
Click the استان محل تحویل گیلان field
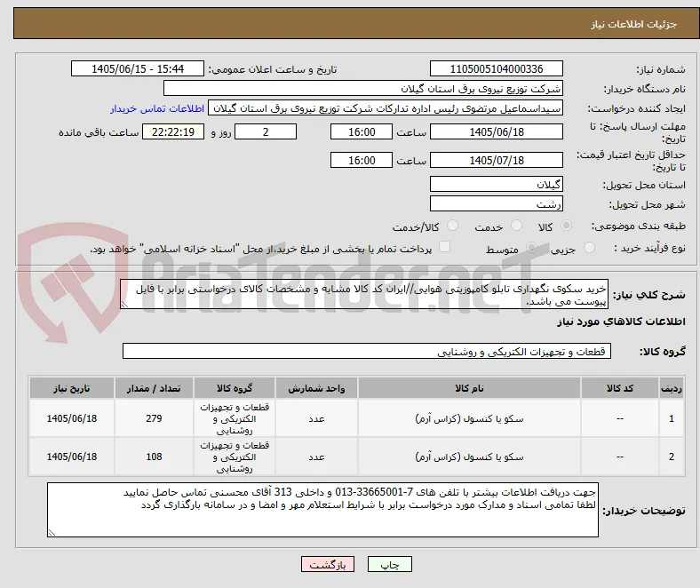point(496,184)
